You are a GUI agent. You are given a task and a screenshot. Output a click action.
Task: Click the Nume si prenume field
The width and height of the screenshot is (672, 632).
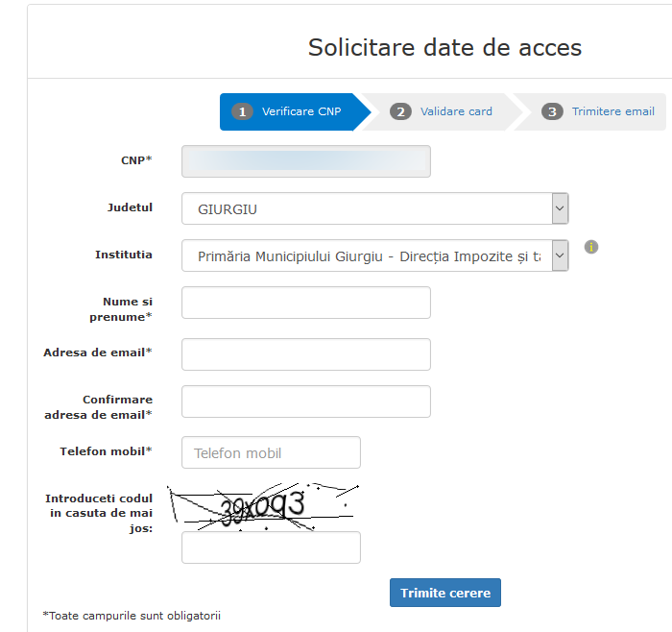coord(305,303)
